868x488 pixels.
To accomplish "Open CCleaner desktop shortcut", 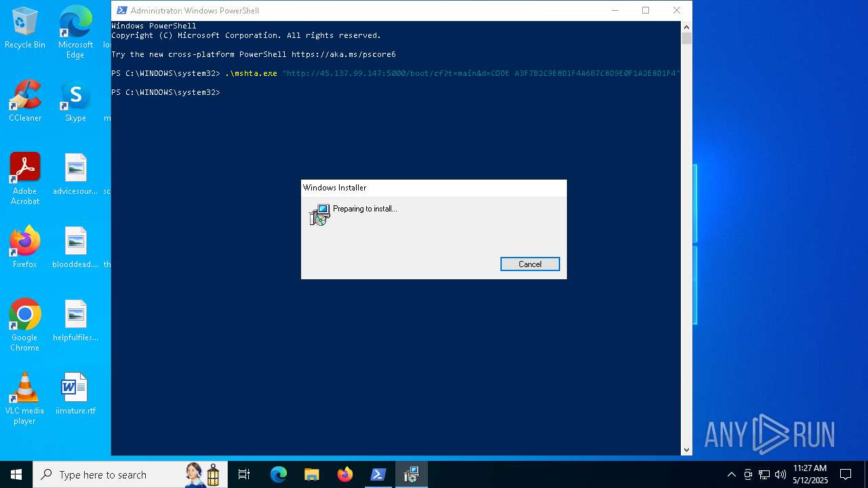I will [25, 101].
